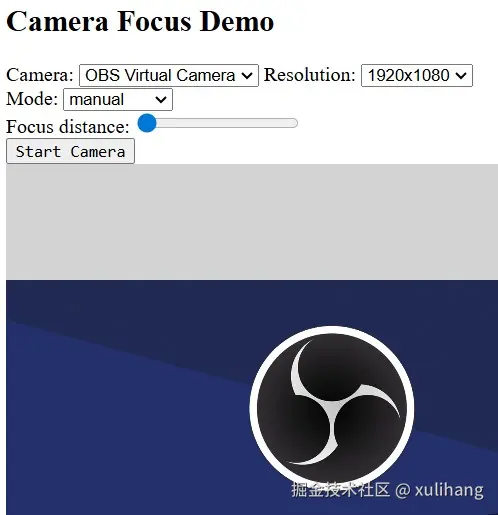Open the 1920x1080 resolution dropdown

417,75
